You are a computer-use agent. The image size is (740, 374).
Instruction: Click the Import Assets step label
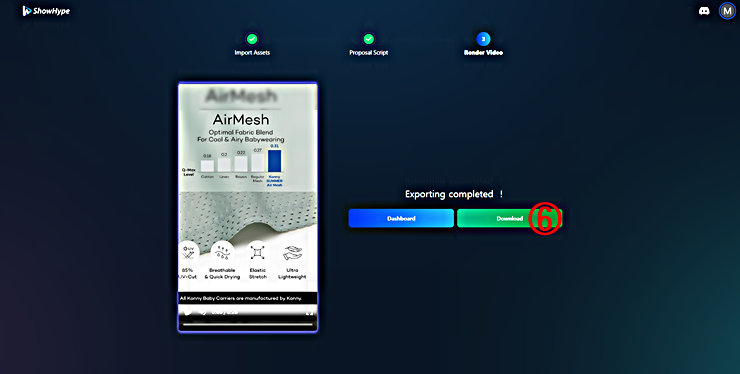point(252,52)
